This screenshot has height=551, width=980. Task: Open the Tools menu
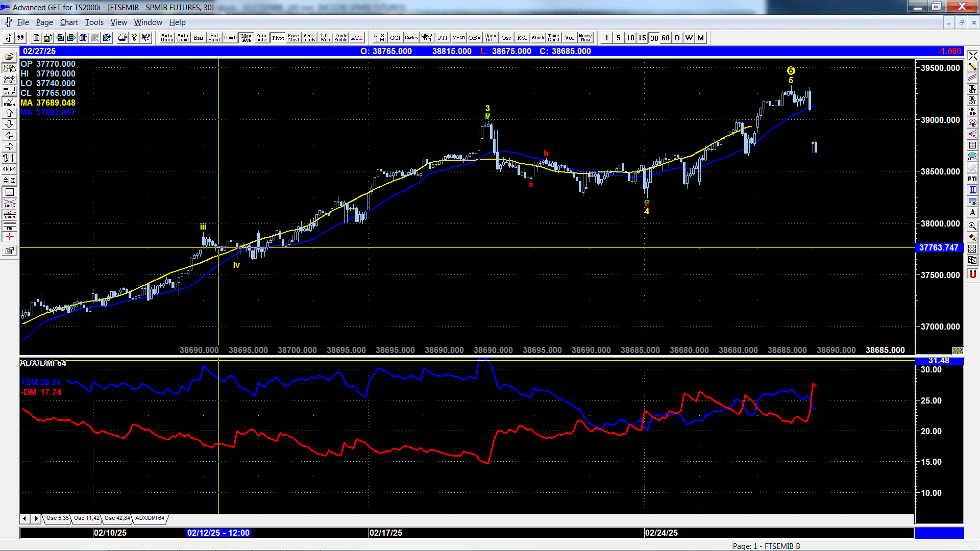click(x=94, y=22)
